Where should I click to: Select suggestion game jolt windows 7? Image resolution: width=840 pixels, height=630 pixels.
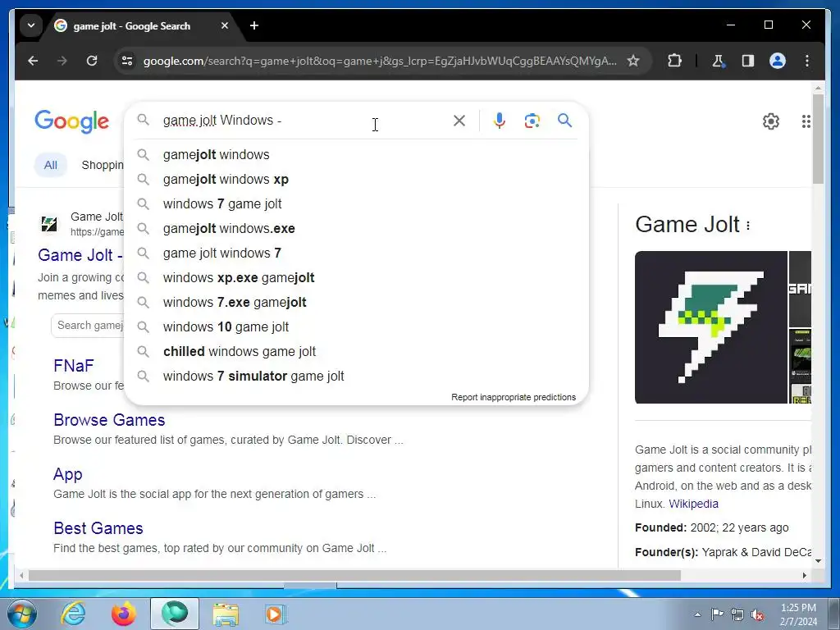point(356,253)
